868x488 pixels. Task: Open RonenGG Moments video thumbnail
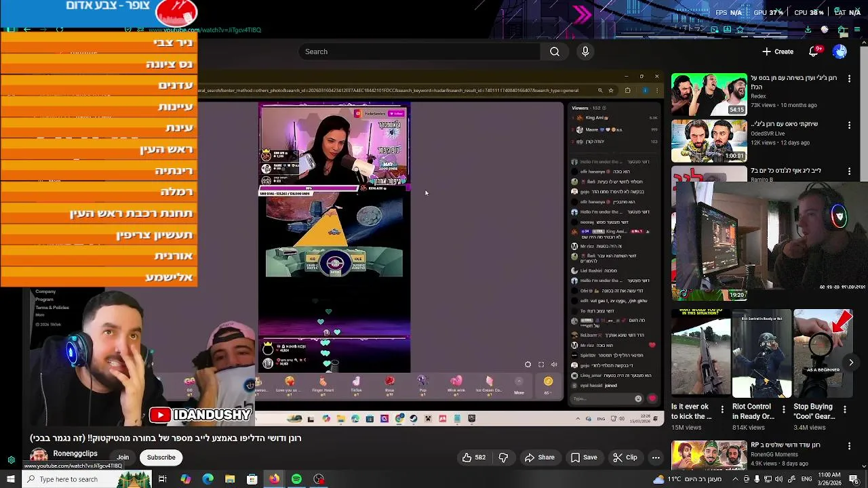[709, 455]
